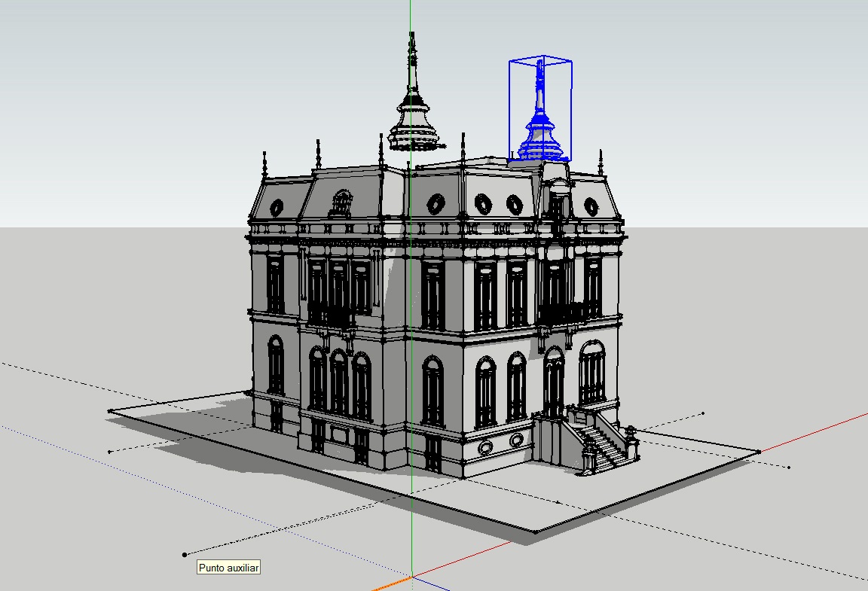This screenshot has width=868, height=591.
Task: Click the orange axis segment at the origin
Action: [392, 584]
